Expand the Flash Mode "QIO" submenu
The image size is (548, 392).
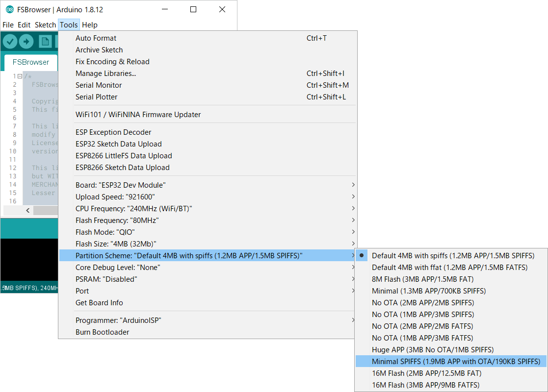pos(208,232)
